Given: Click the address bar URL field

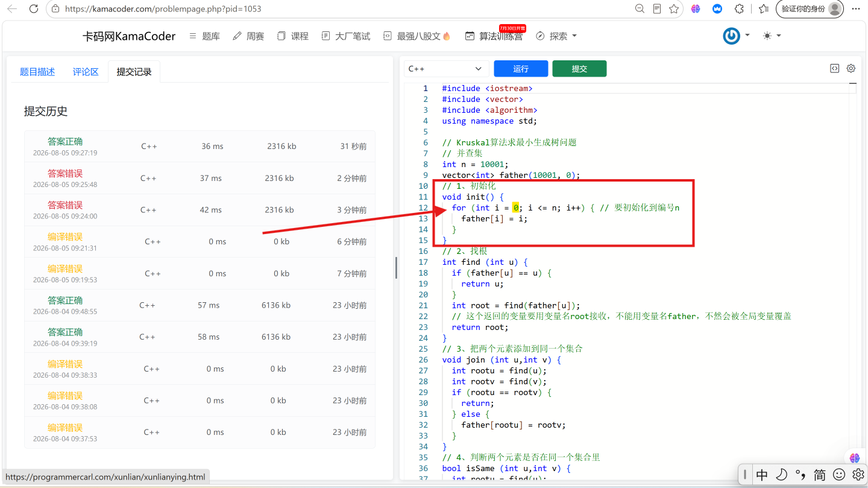Looking at the screenshot, I should click(338, 9).
